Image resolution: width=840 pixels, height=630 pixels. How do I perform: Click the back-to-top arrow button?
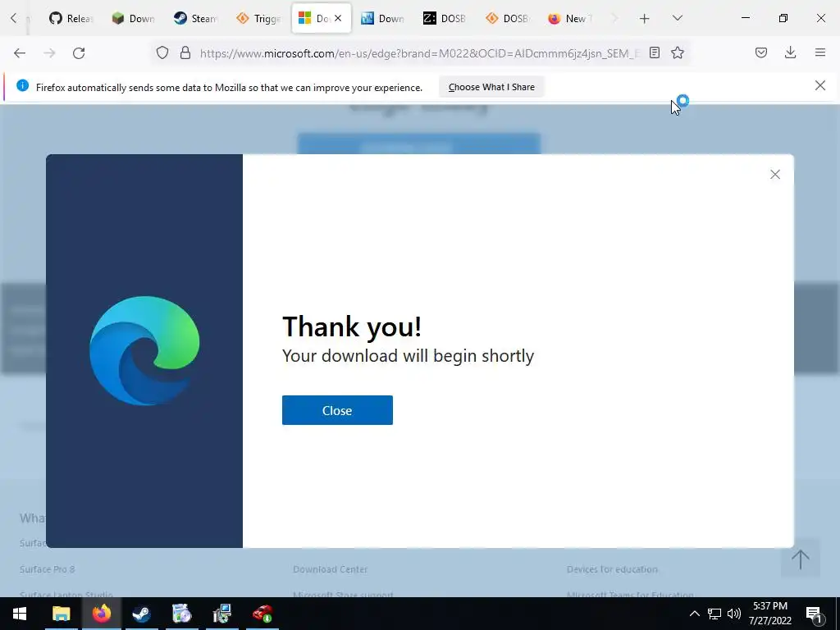coord(801,559)
